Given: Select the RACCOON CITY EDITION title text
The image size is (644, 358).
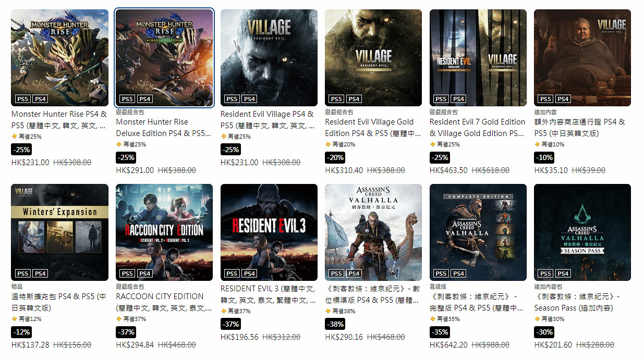Looking at the screenshot, I should (160, 296).
